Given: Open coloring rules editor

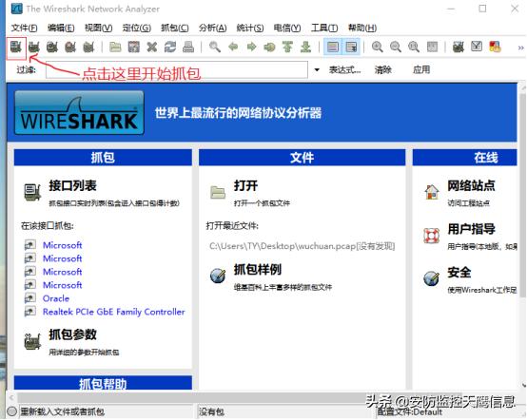Looking at the screenshot, I should point(495,47).
